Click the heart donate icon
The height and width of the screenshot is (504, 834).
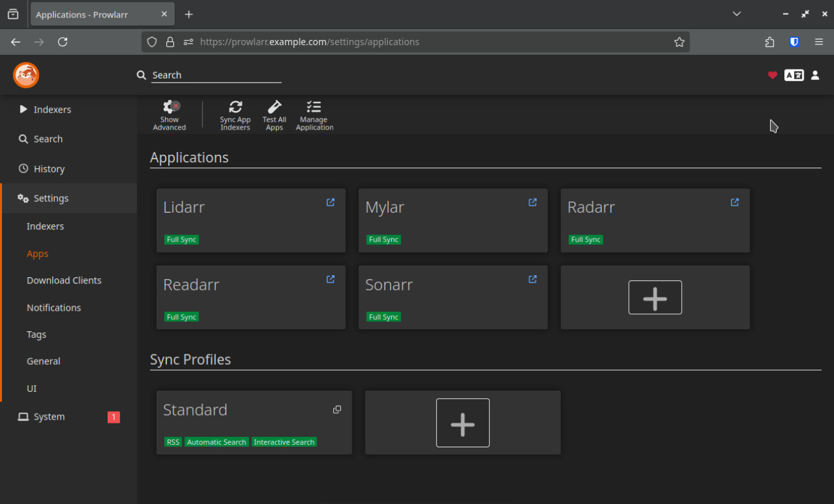(x=772, y=75)
